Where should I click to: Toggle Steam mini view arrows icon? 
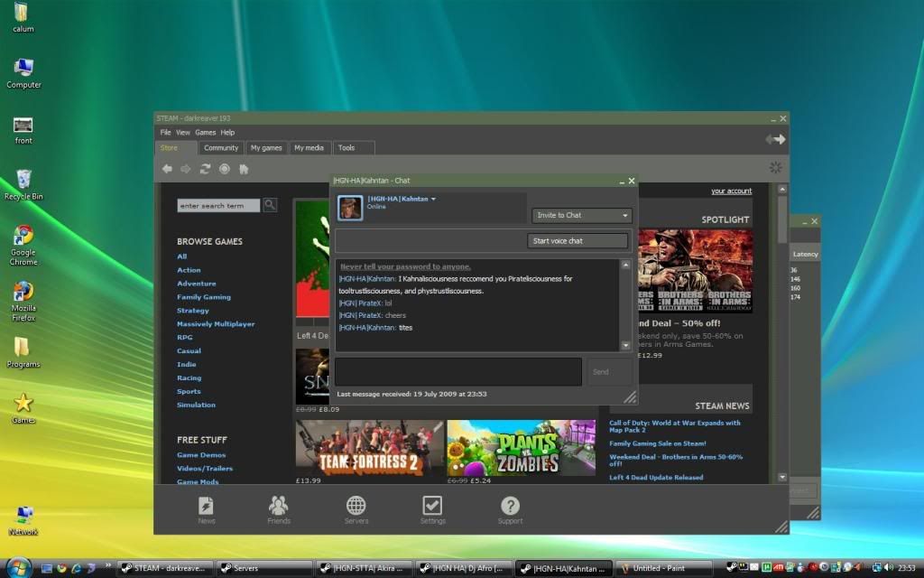point(775,139)
